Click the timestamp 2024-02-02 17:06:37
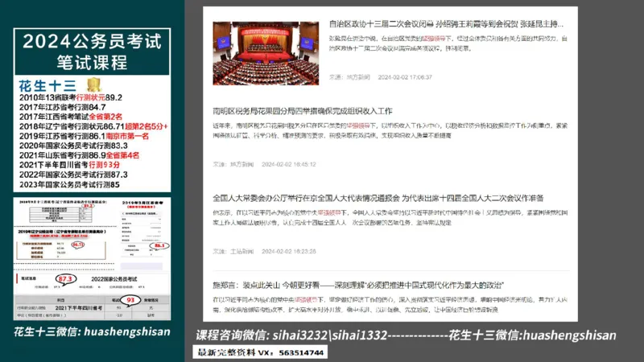644x362 pixels. (405, 77)
